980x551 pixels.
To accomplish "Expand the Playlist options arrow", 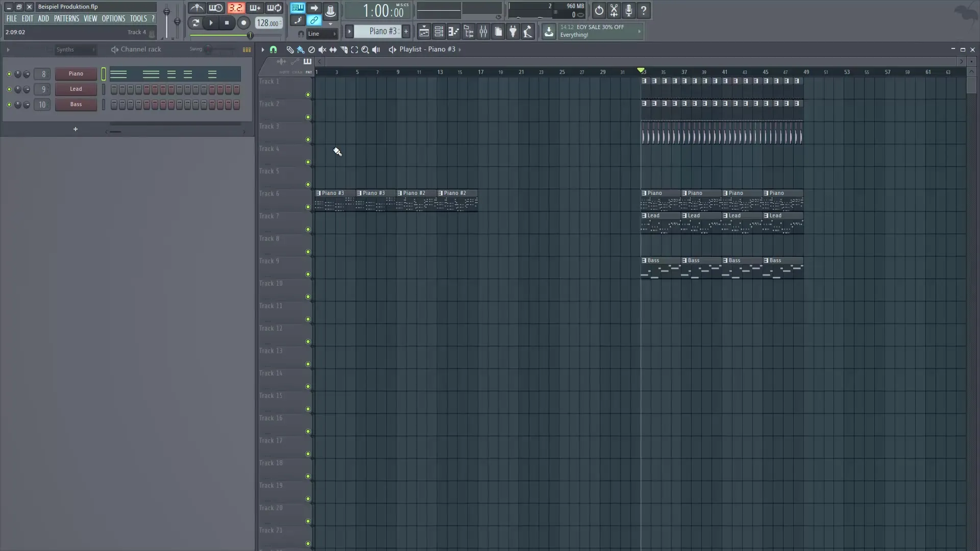I will pos(460,49).
